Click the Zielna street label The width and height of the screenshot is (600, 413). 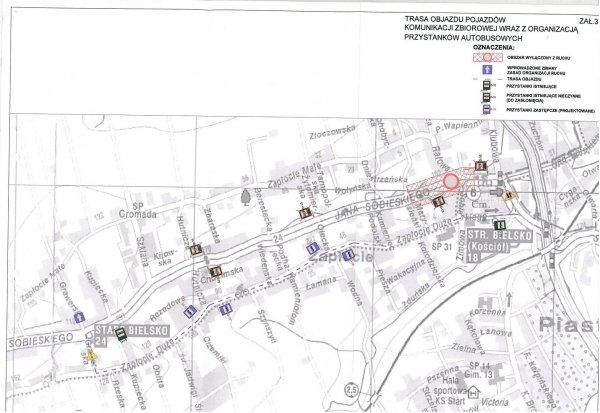pyautogui.click(x=463, y=349)
